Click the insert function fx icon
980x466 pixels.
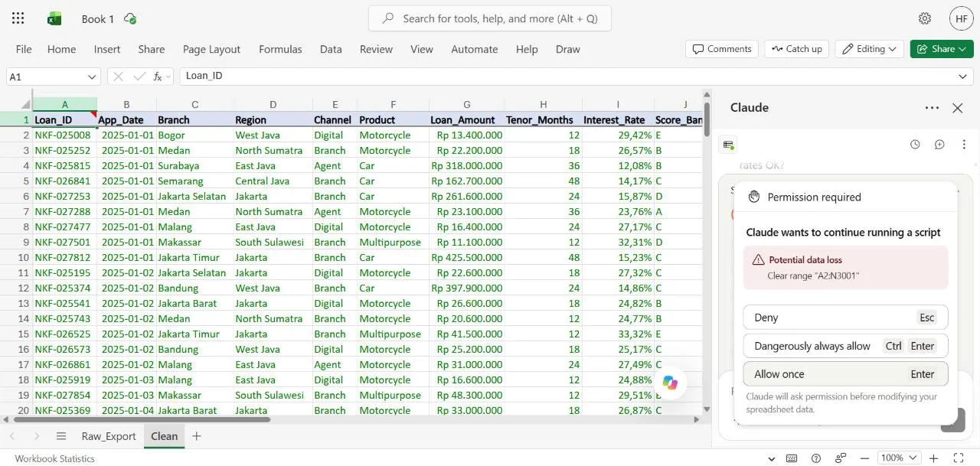point(158,77)
